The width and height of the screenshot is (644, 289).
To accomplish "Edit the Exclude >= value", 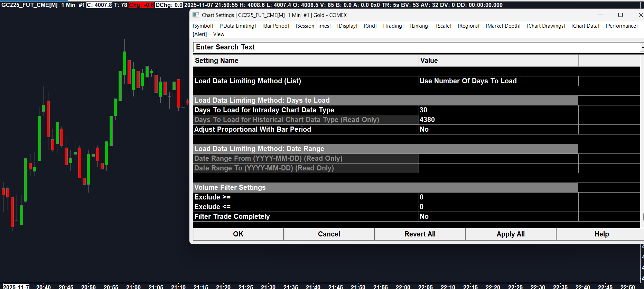I will 498,197.
